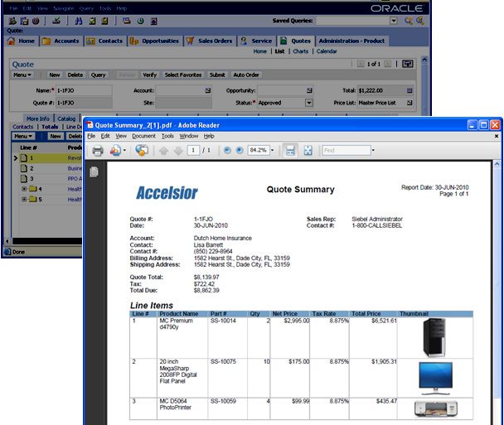Open the More Info view tab

click(x=38, y=118)
